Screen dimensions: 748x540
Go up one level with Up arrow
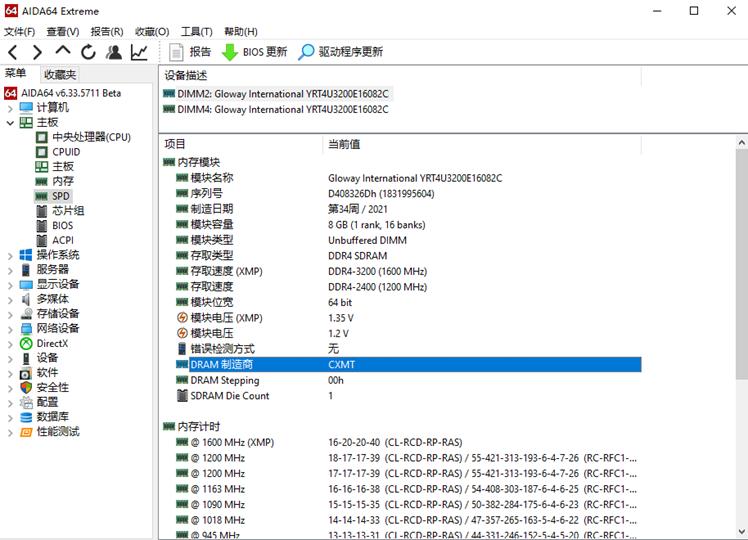click(x=62, y=51)
